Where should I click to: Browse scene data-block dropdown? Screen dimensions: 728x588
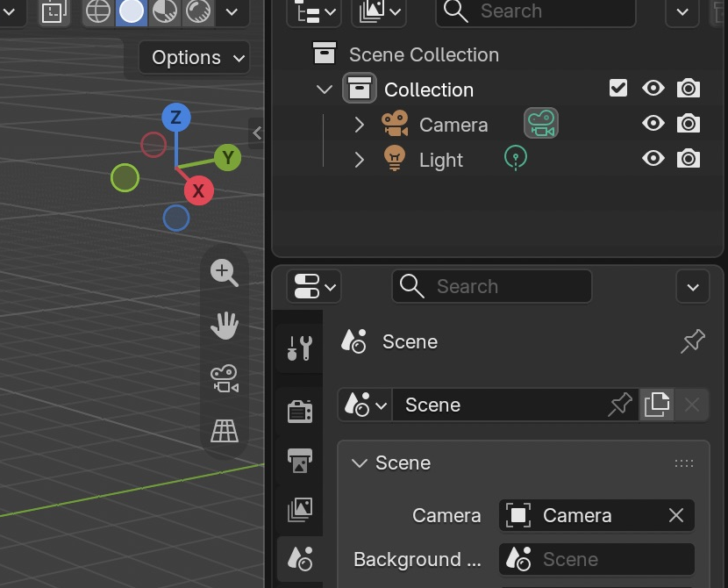(365, 405)
